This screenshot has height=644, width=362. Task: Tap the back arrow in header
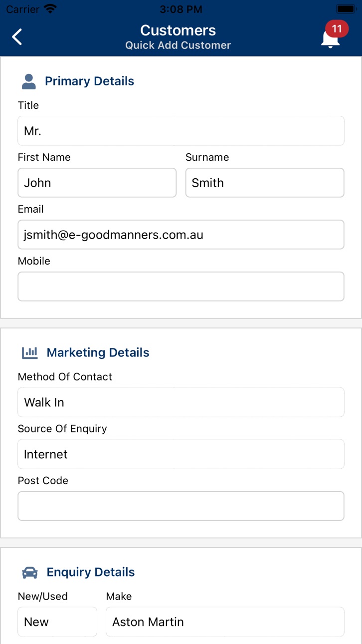pos(17,36)
